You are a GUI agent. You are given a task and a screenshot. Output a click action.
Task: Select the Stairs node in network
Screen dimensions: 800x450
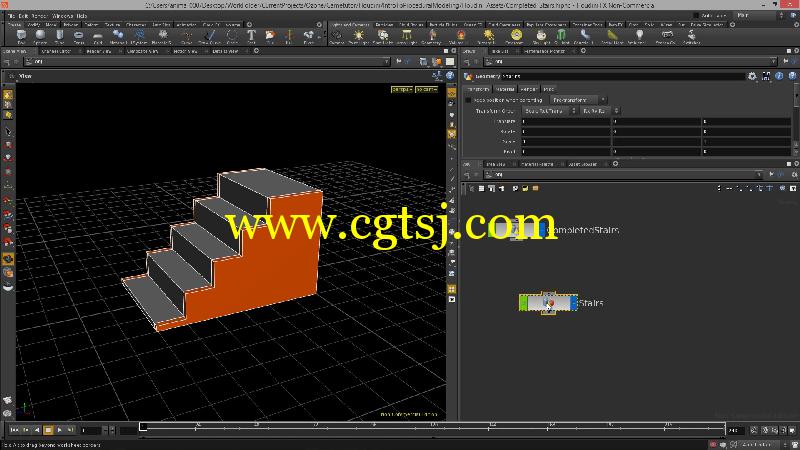point(548,303)
